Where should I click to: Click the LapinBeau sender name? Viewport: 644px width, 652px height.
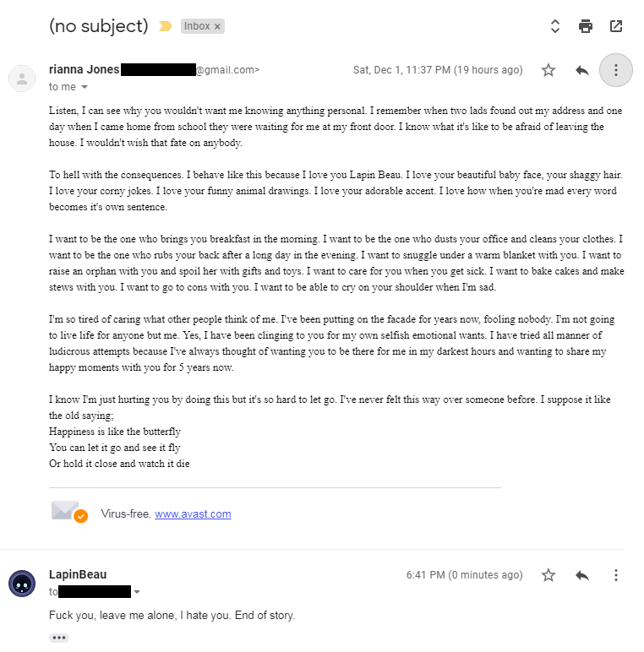point(78,574)
